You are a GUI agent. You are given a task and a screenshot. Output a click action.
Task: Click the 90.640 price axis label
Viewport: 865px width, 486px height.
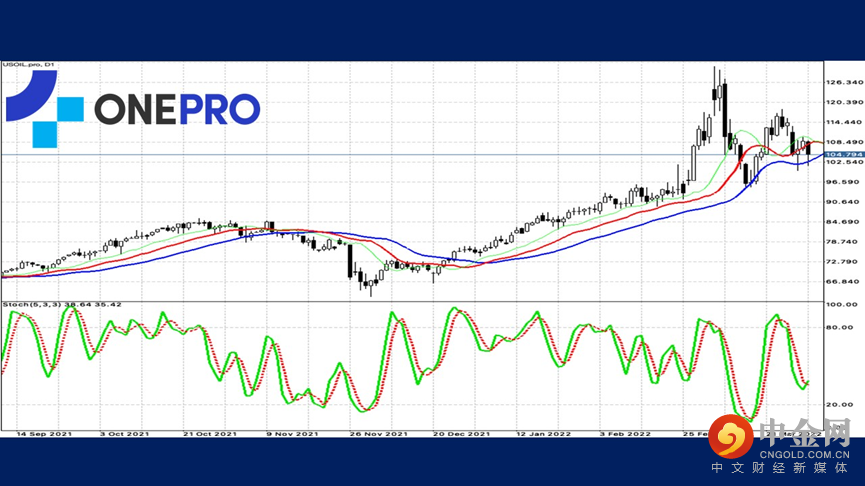click(x=842, y=202)
